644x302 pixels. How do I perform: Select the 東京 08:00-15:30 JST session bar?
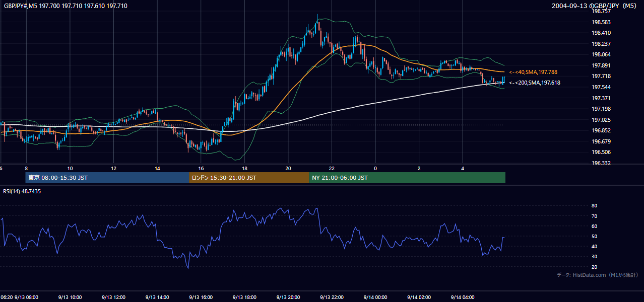coord(107,178)
